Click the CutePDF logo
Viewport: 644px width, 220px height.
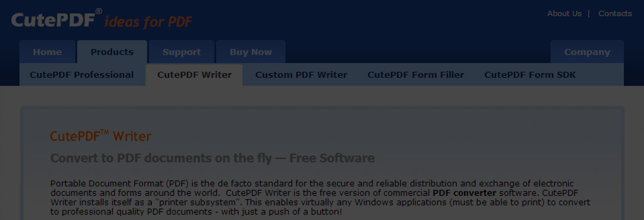click(x=57, y=19)
